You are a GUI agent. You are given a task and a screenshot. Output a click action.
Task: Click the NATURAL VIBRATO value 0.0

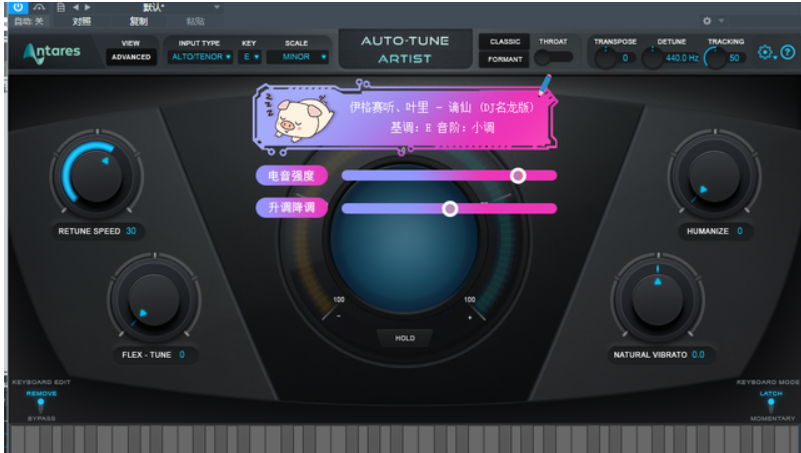point(698,354)
